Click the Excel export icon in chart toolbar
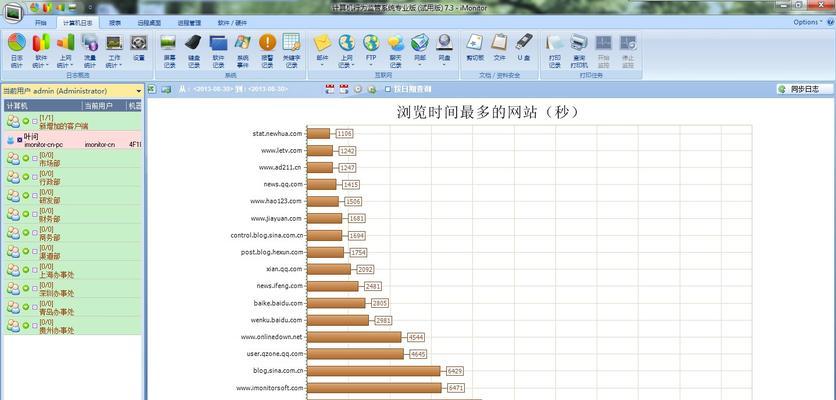 (x=152, y=89)
